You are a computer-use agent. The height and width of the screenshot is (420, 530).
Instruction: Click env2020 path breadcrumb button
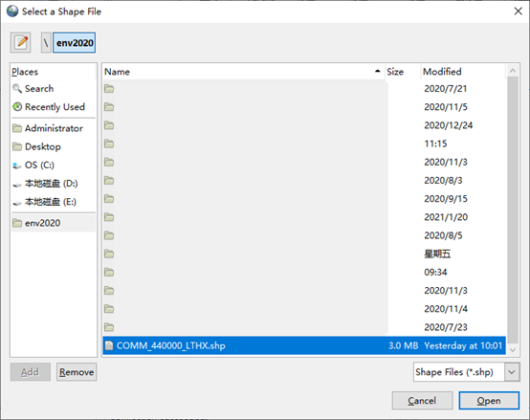[74, 43]
